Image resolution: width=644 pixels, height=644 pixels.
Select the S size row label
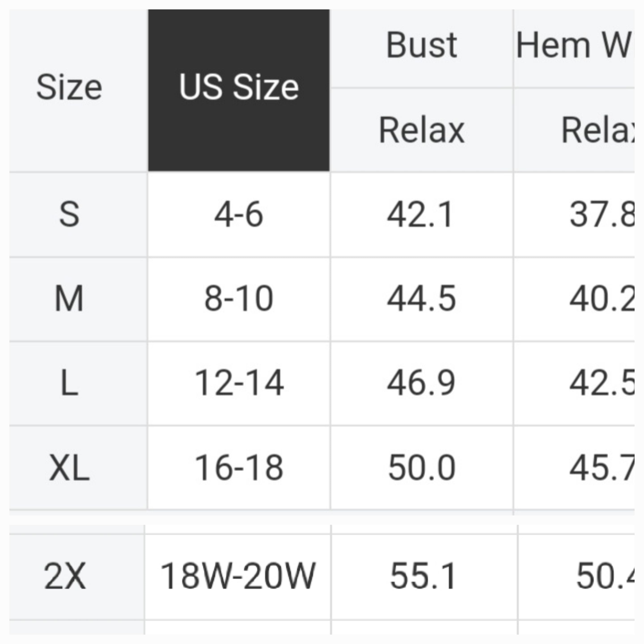tap(69, 214)
